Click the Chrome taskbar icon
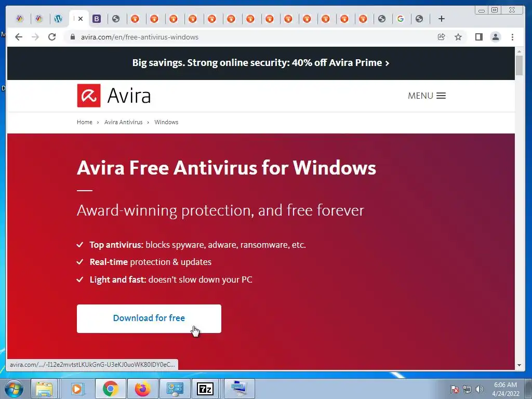 (111, 389)
